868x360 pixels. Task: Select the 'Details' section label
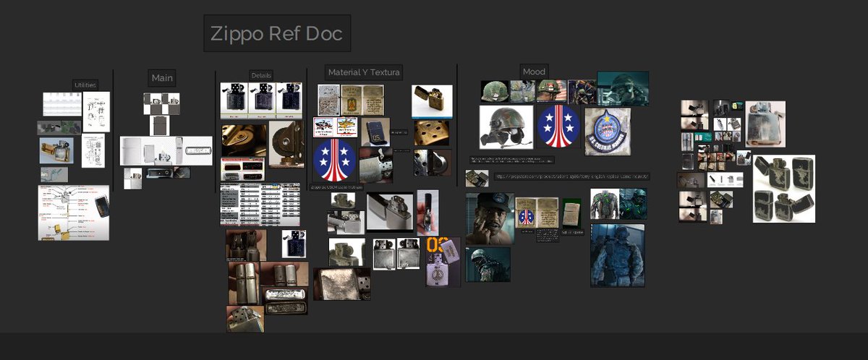tap(261, 75)
